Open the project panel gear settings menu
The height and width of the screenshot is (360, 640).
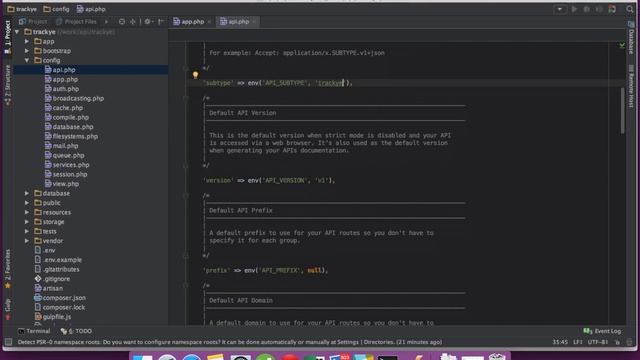[148, 22]
